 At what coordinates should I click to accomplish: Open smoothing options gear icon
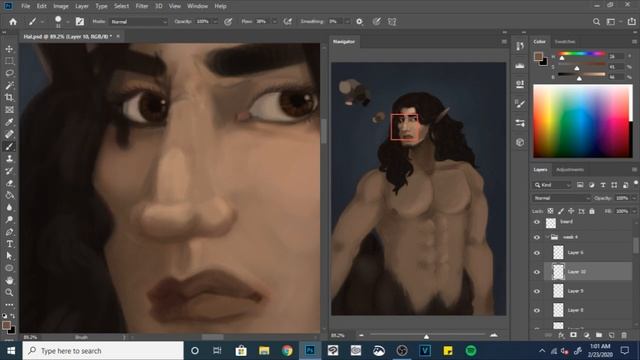pos(359,22)
